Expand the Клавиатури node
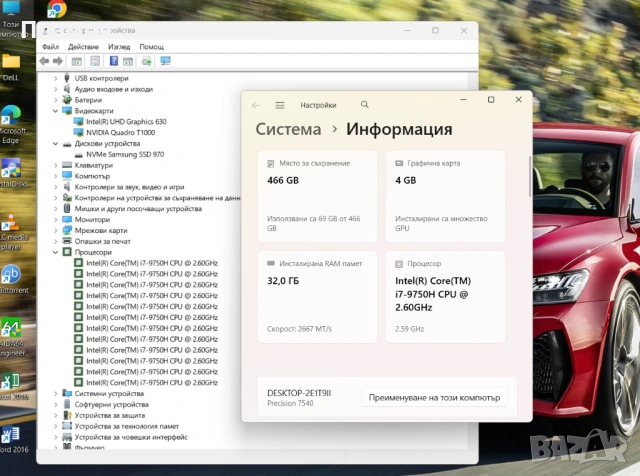640x476 pixels. pyautogui.click(x=56, y=165)
